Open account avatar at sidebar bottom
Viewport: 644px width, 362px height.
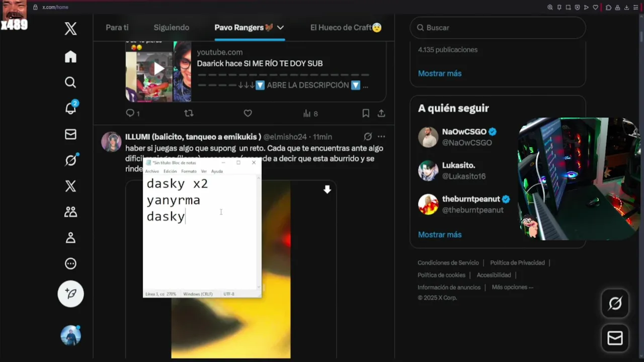(x=70, y=335)
